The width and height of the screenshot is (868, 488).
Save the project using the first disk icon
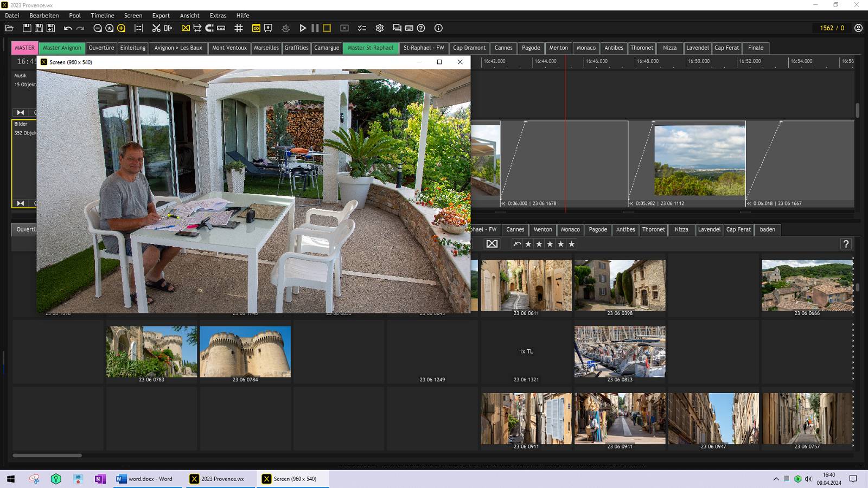pyautogui.click(x=27, y=28)
